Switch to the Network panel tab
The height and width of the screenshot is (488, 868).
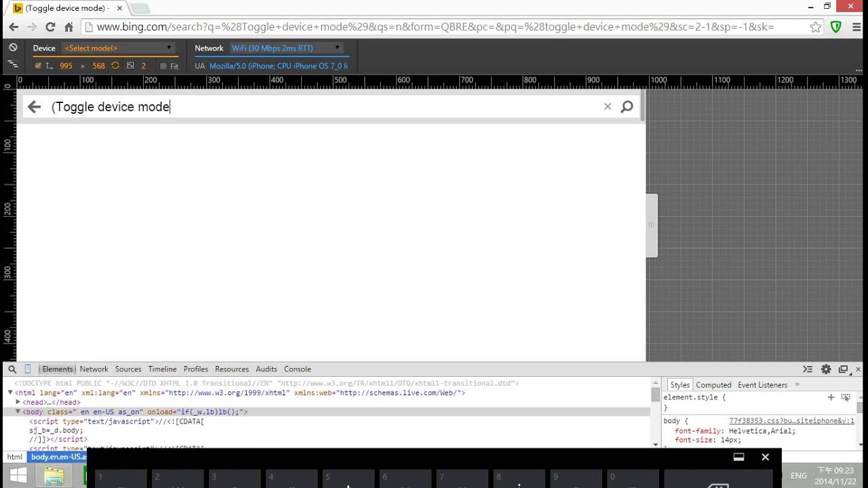(94, 369)
